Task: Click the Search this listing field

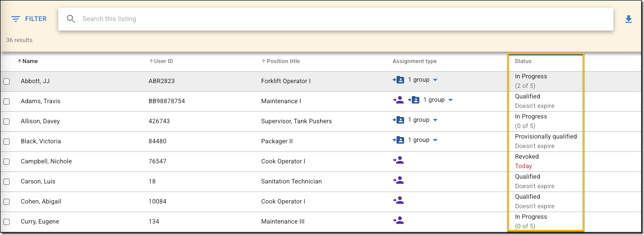Action: click(334, 19)
